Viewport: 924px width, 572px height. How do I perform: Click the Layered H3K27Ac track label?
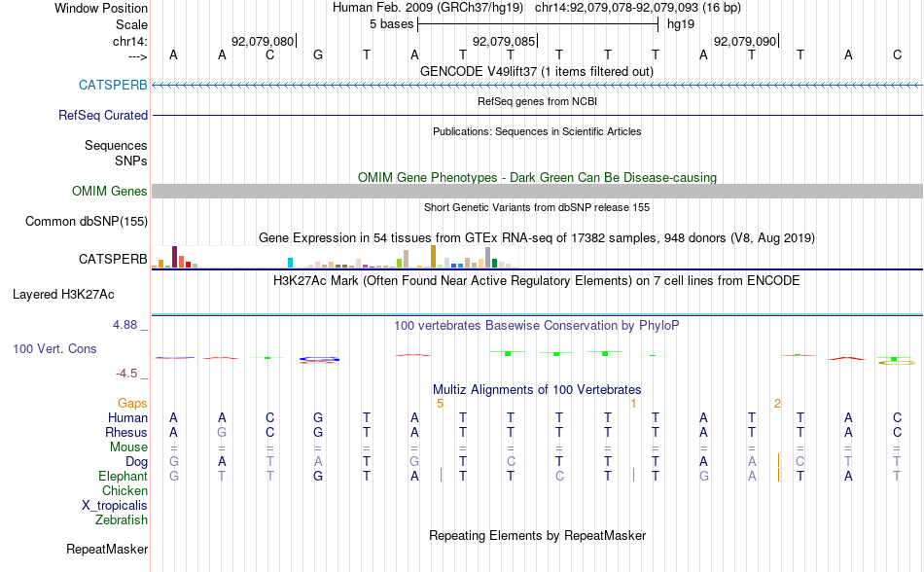coord(63,295)
